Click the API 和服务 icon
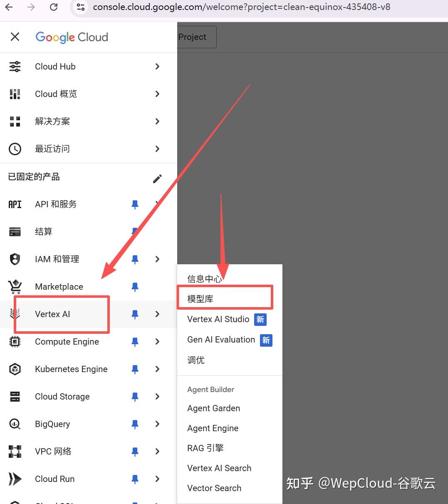448x504 pixels. click(15, 204)
